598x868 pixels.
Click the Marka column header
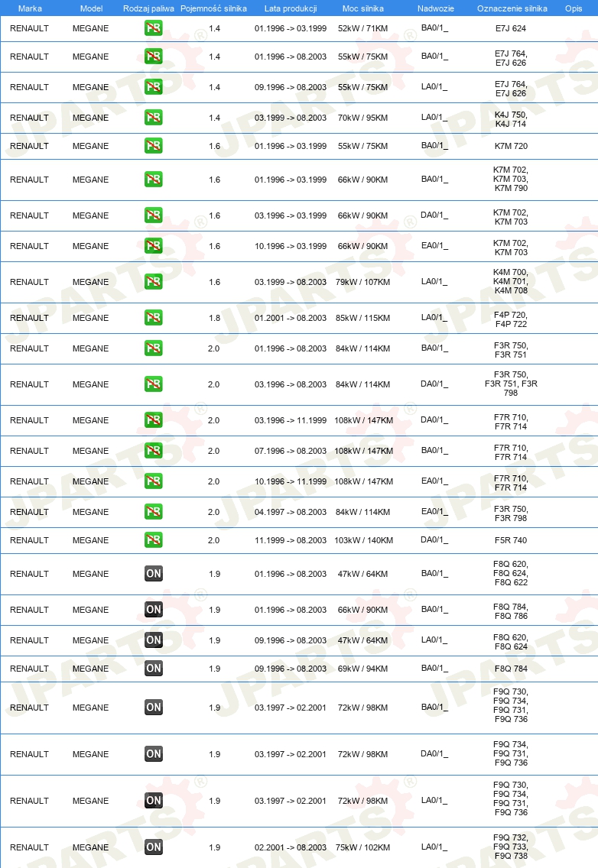pyautogui.click(x=30, y=8)
